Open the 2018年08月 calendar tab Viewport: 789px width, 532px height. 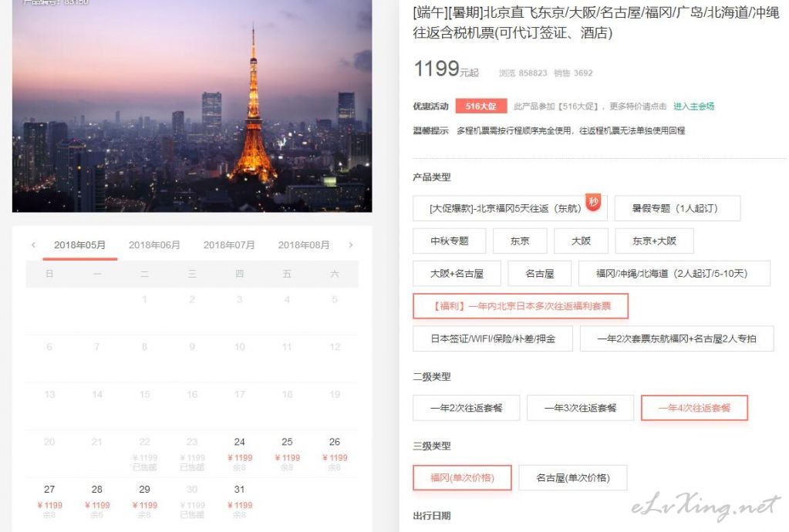click(304, 245)
